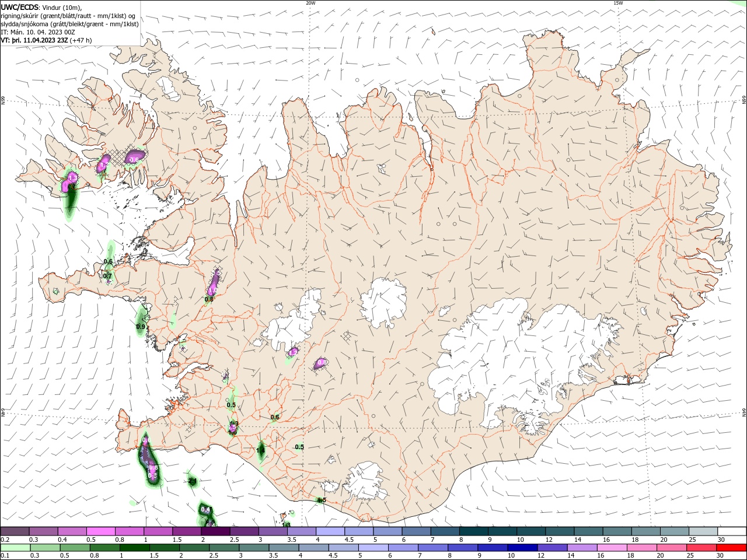This screenshot has height=560, width=747.
Task: Click the periwinkle swatch between 5 and 6, lower legend
Action: (373, 548)
